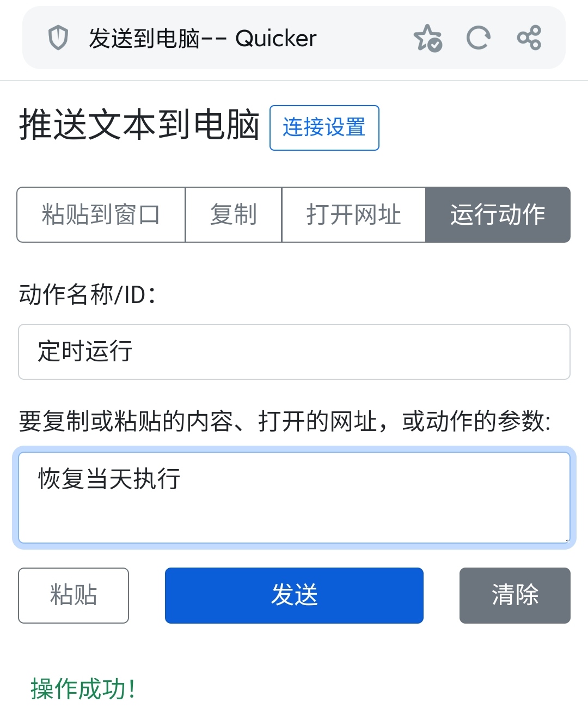Click the 动作名称/ID: field label
588x727 pixels.
88,295
